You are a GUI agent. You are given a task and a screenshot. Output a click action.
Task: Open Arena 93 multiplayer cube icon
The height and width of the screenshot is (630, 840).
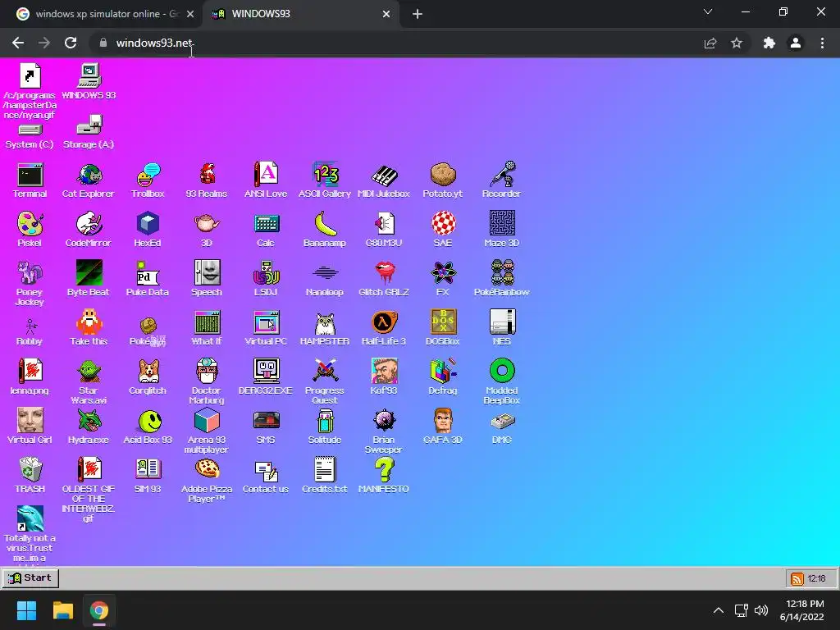coord(207,431)
